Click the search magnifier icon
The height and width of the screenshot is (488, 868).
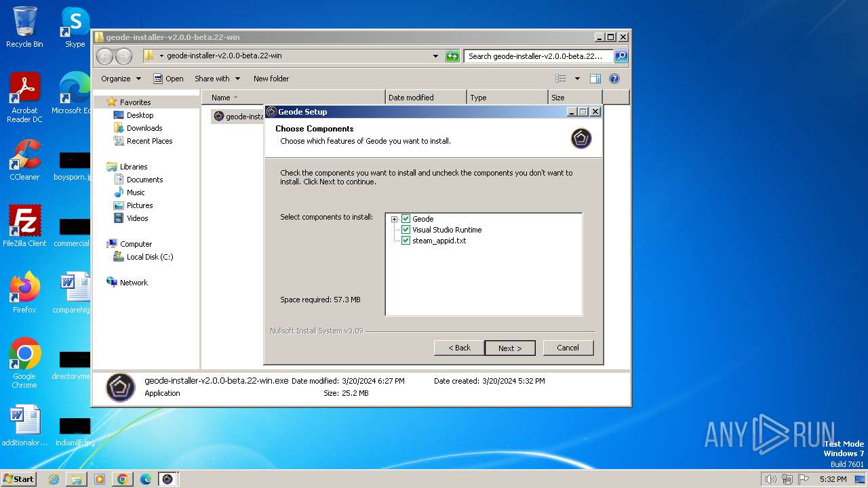click(x=621, y=56)
